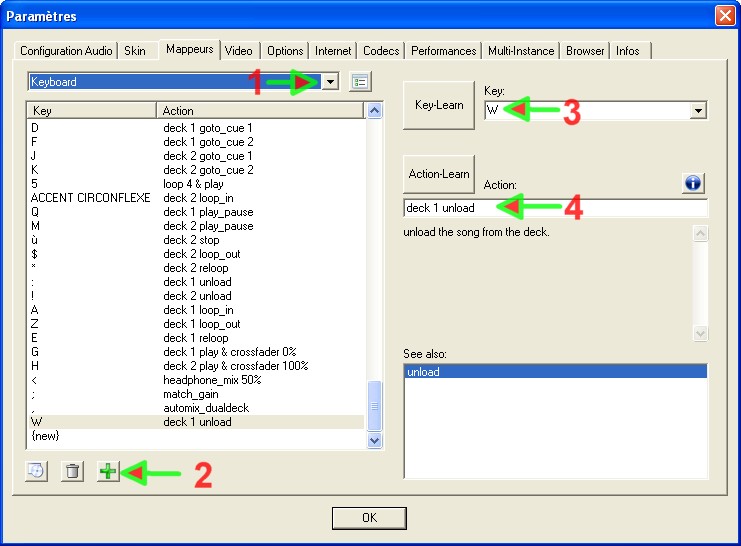741x546 pixels.
Task: Open the Skin tab
Action: pos(134,51)
